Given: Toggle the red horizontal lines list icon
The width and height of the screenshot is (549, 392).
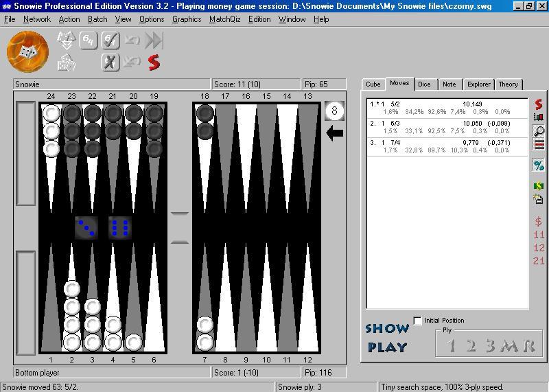Looking at the screenshot, I should click(539, 144).
